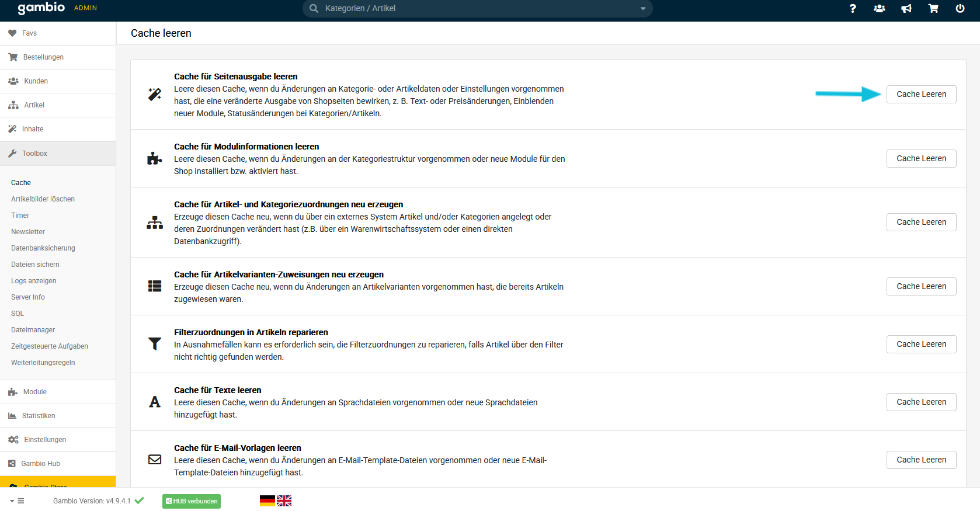The height and width of the screenshot is (511, 980).
Task: Click the funnel Filterzuordnungen icon
Action: coord(155,344)
